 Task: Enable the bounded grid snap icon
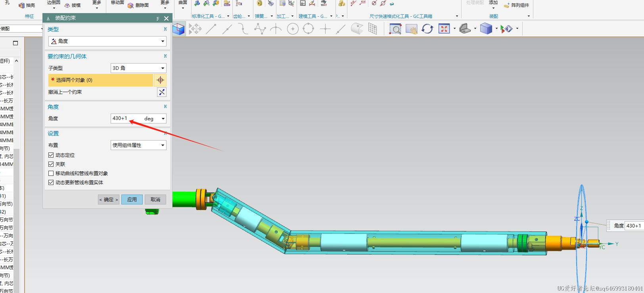pos(373,29)
